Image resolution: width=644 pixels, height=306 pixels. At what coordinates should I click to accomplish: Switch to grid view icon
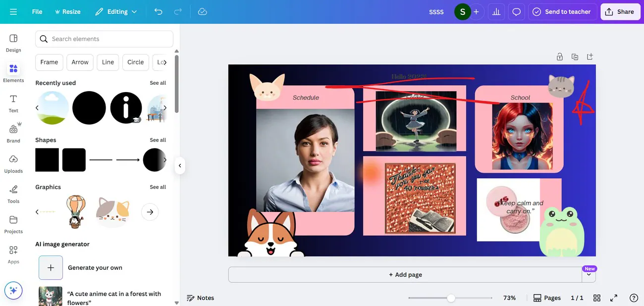click(597, 298)
